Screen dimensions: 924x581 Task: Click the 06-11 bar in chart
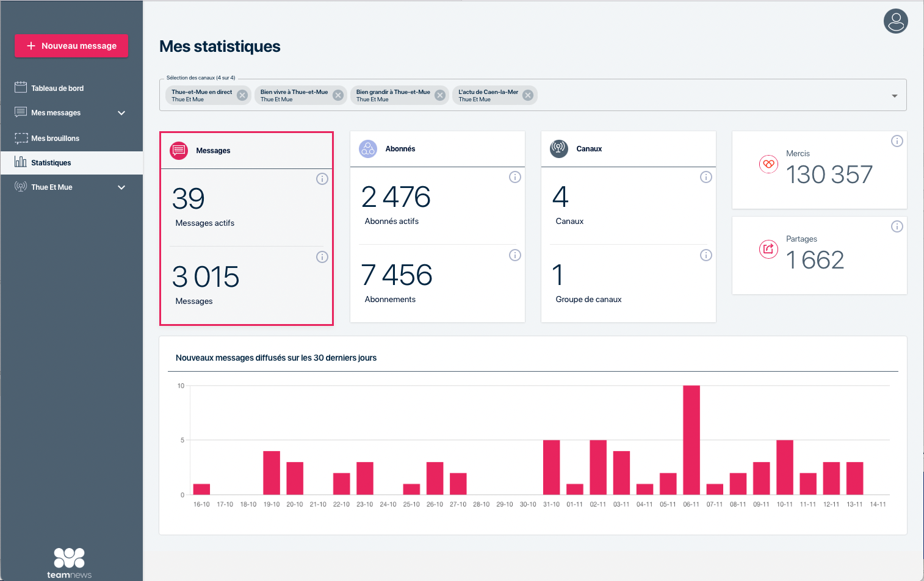pos(691,439)
